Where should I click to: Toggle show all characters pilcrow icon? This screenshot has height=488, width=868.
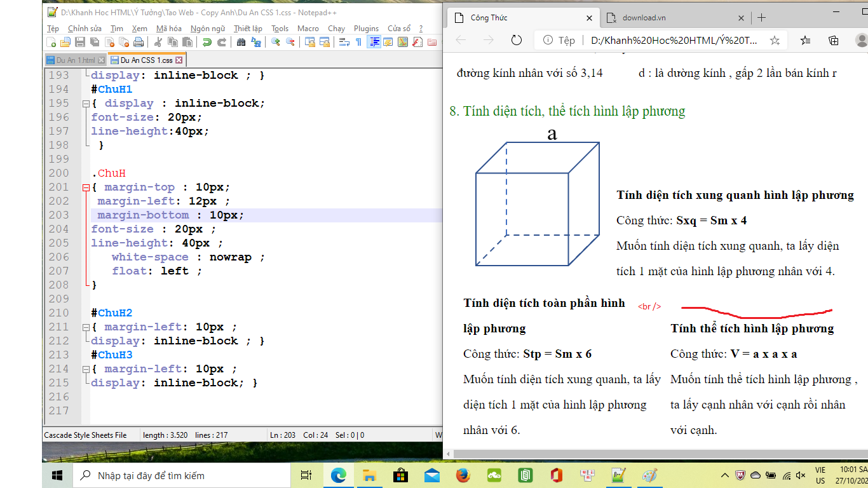point(358,43)
